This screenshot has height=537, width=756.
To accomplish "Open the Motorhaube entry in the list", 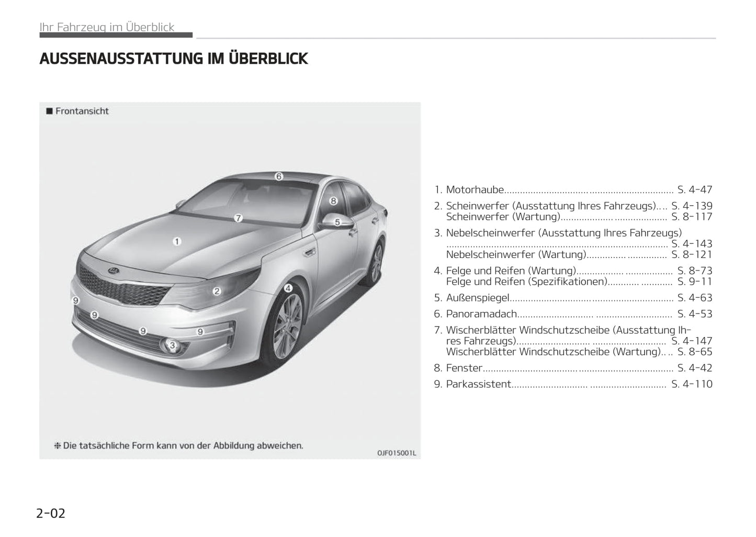I will (475, 189).
